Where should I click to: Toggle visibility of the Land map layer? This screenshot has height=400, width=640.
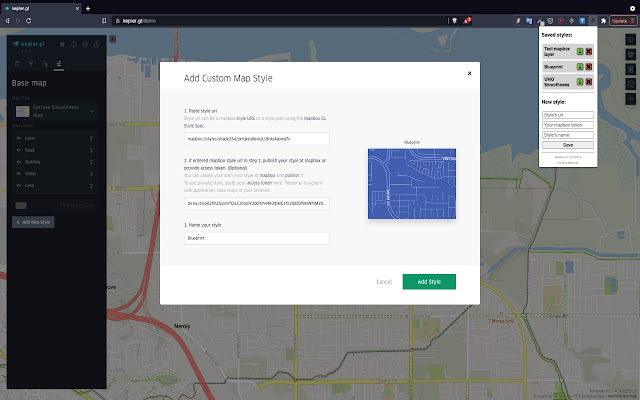18,186
